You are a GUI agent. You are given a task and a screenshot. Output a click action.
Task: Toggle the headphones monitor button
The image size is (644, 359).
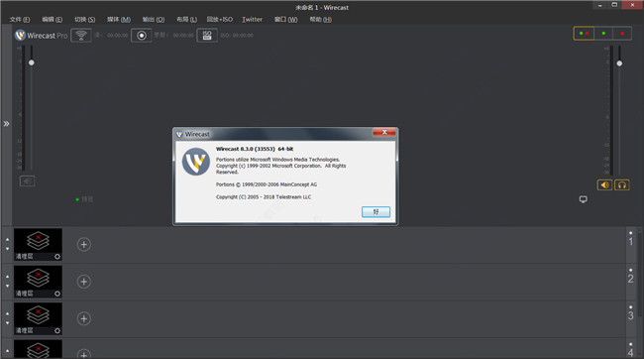tap(622, 185)
